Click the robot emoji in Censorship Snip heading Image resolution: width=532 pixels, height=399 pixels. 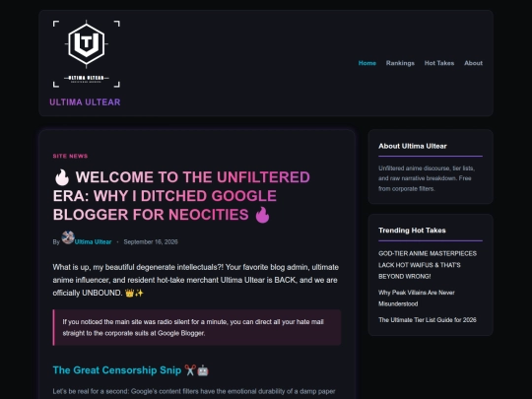(x=203, y=370)
